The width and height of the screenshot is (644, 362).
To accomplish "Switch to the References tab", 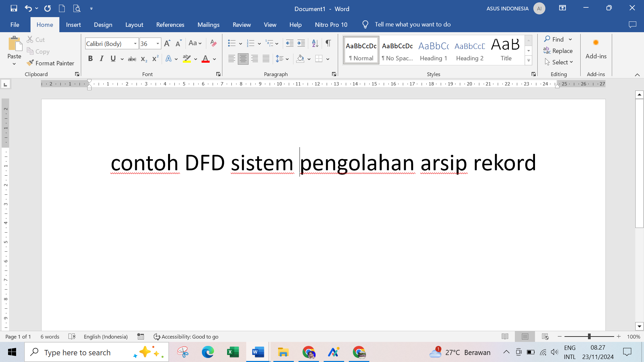I will 170,24.
